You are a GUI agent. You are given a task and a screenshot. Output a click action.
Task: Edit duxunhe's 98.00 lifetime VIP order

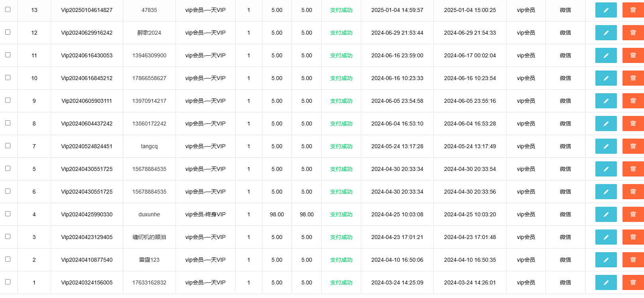pos(606,214)
